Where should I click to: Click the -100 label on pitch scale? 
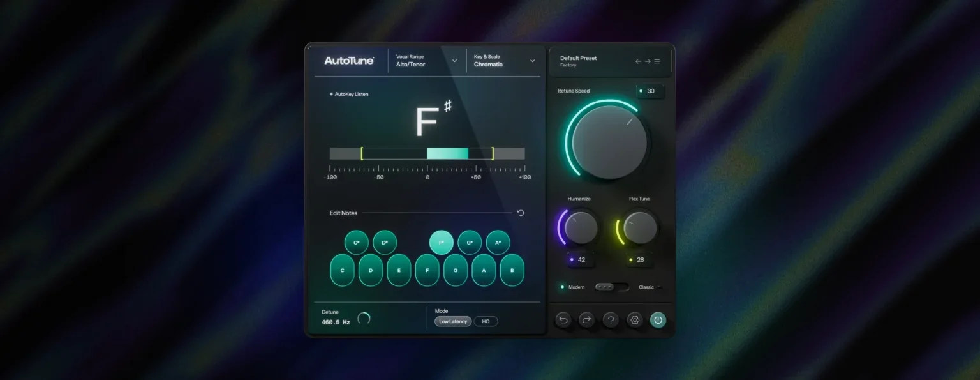point(330,177)
